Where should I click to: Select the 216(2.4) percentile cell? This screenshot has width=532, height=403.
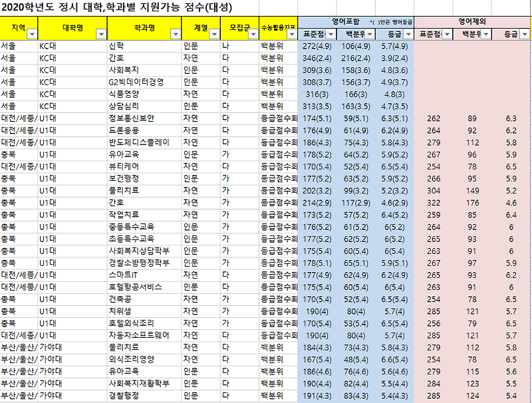click(x=356, y=59)
